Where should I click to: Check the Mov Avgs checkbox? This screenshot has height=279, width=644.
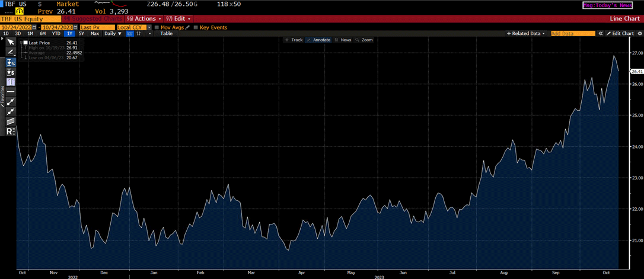(x=157, y=27)
